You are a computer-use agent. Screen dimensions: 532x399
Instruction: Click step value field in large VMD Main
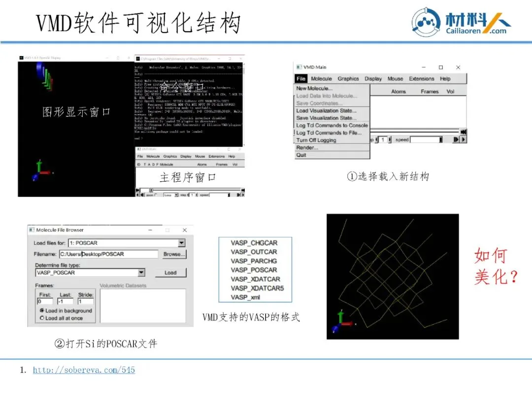383,139
